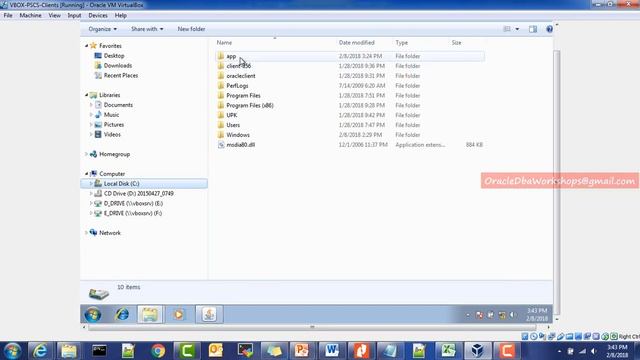Open VM Start menu orb
The height and width of the screenshot is (360, 640).
93,314
